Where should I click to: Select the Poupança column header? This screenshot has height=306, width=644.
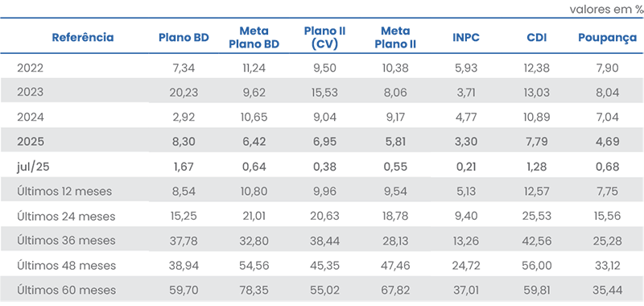tap(608, 38)
